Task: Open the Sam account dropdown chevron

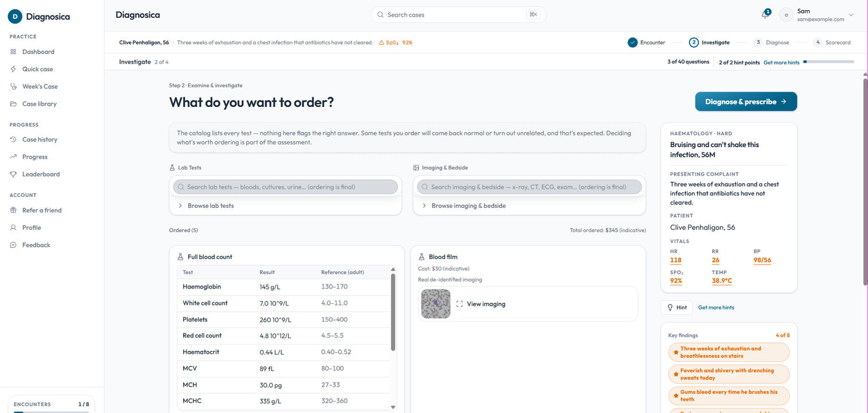Action: (851, 15)
